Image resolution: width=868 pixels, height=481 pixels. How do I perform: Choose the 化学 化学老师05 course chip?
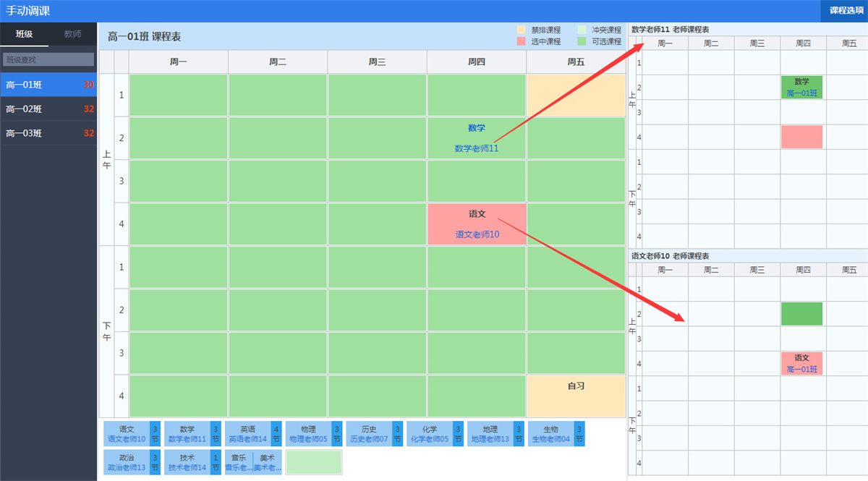(x=430, y=434)
